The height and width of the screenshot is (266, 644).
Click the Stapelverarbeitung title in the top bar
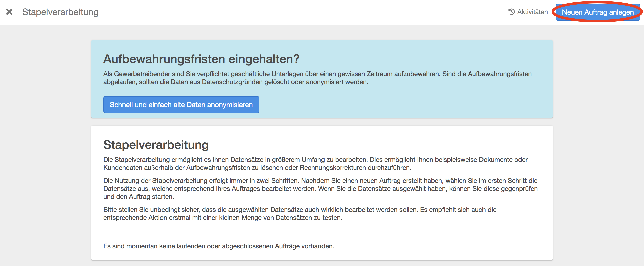(60, 12)
